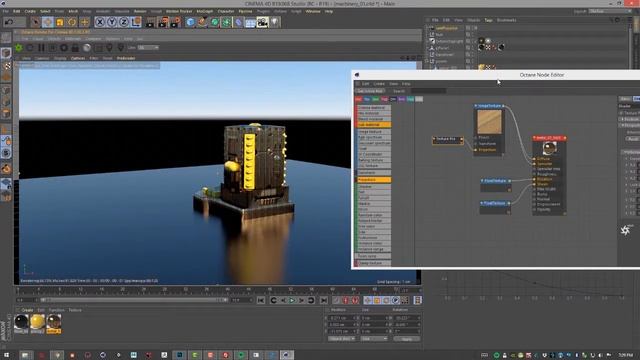The height and width of the screenshot is (360, 640).
Task: Click the wood ImageTexture preview thumbnail
Action: (x=489, y=122)
